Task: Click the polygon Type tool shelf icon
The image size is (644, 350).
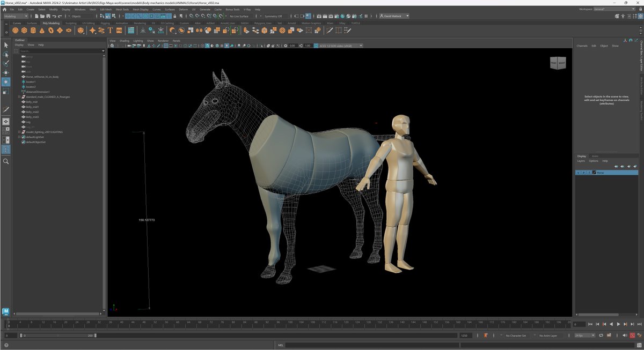Action: [x=110, y=31]
